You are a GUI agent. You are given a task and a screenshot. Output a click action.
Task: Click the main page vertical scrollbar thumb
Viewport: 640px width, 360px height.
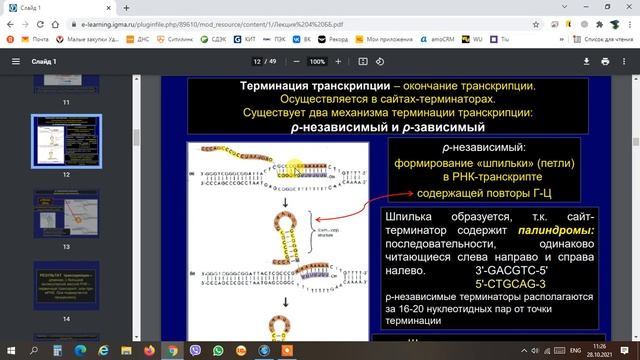tap(636, 141)
